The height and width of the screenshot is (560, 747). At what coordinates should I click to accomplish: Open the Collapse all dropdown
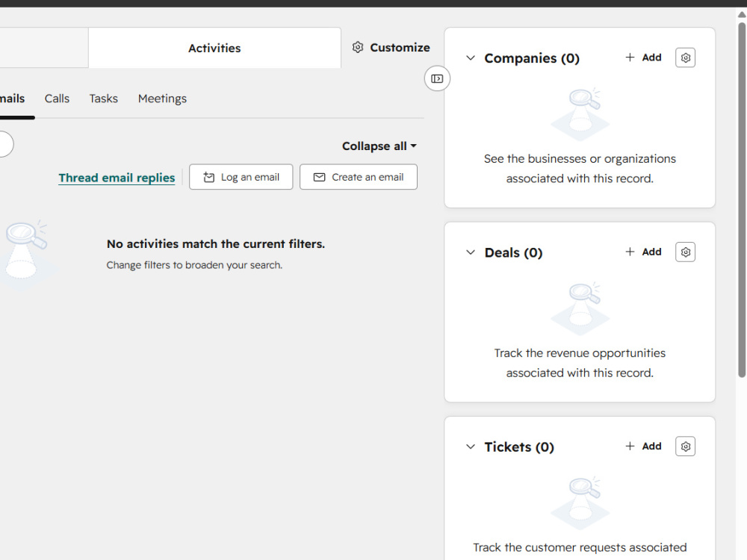coord(379,146)
